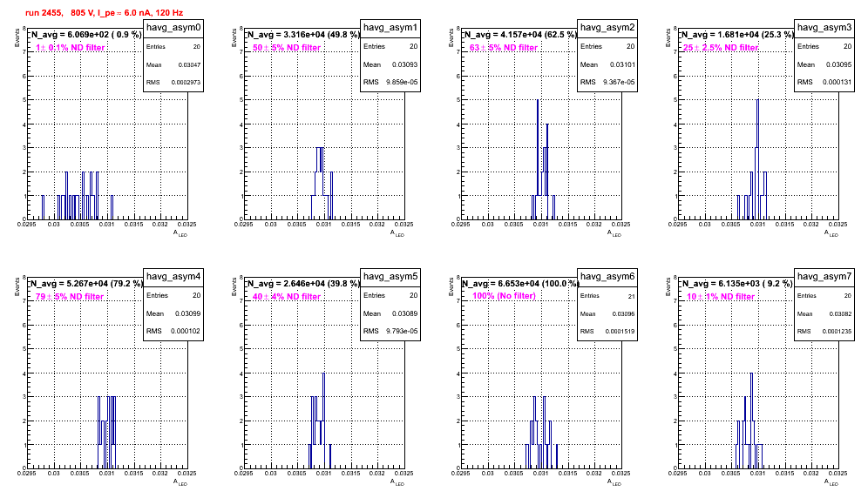Click Entries value 21 in havg_asym6 box
This screenshot has height=498, width=868.
point(632,297)
